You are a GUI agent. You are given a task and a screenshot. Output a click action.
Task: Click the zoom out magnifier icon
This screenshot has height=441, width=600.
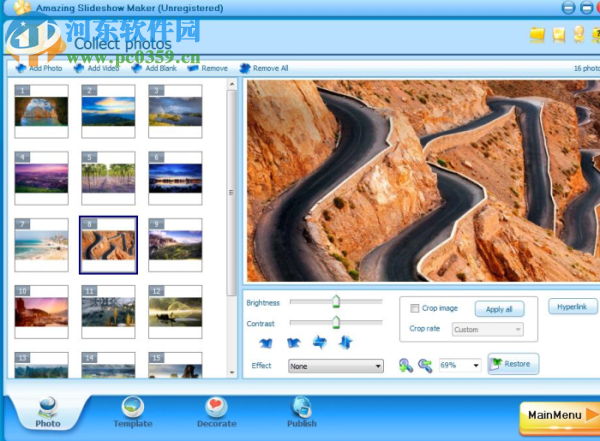(x=425, y=365)
